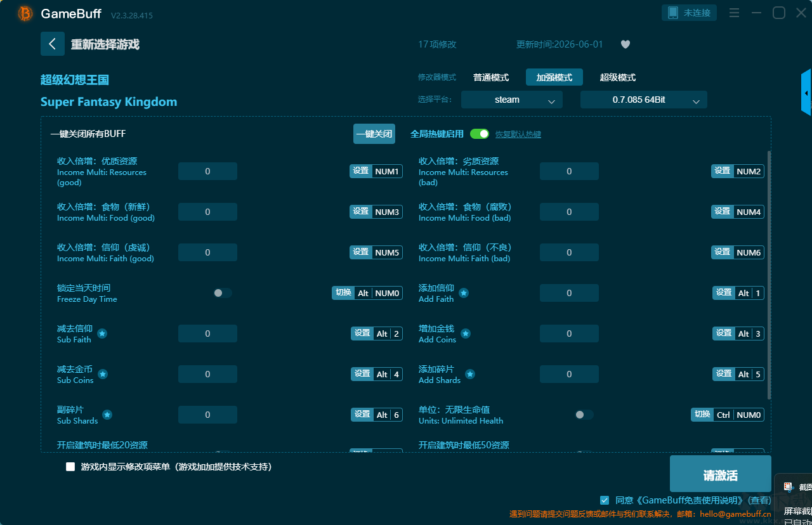Click 切换 button for Ctrl NUM0
Screen dimensions: 812x525
[702, 415]
